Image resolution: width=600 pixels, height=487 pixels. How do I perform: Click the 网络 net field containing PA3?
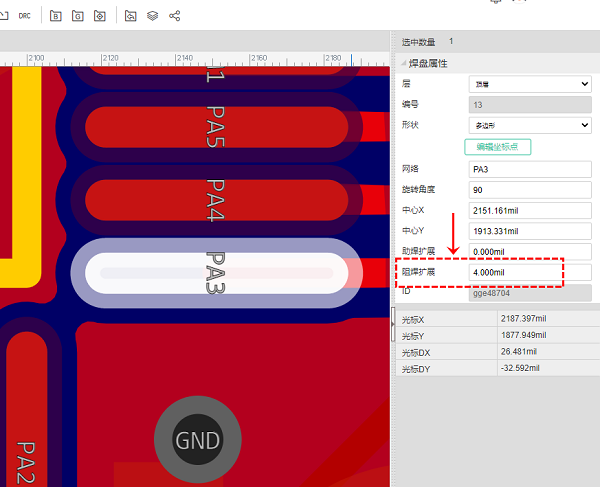coord(530,169)
